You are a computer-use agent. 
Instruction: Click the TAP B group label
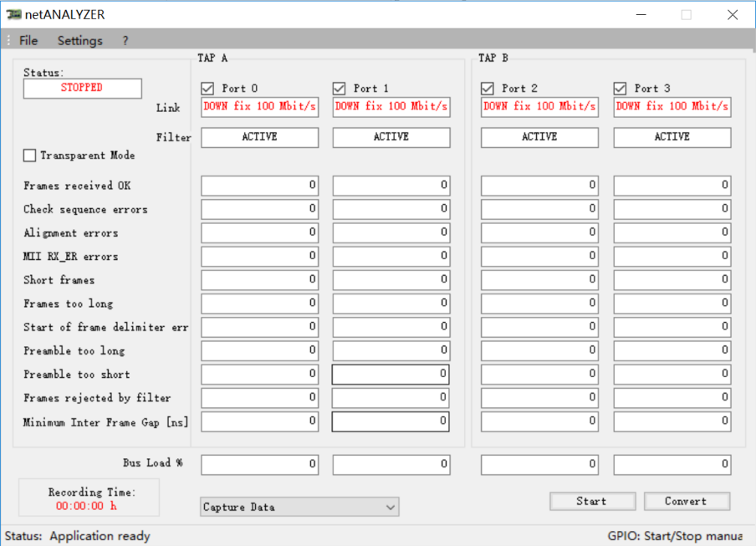point(493,58)
